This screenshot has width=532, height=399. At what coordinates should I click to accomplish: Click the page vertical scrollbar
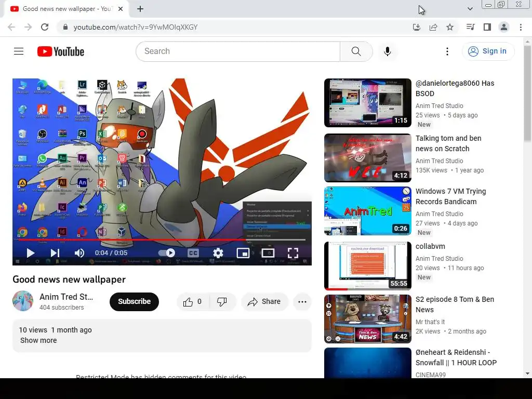click(x=527, y=94)
